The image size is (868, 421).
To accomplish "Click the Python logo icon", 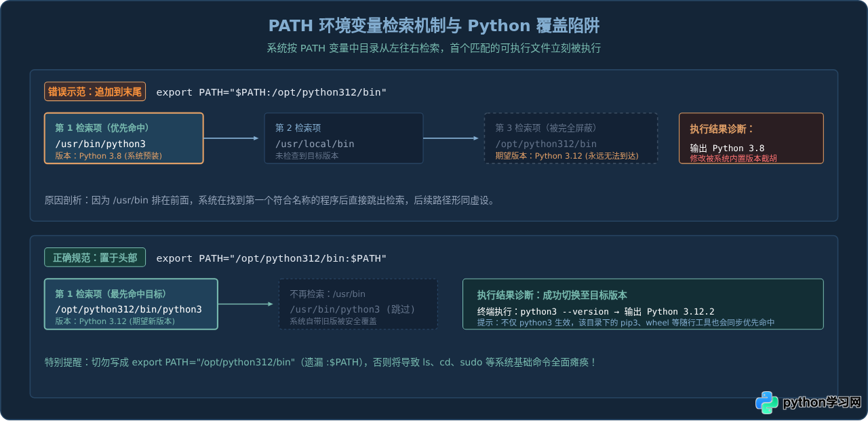I will pyautogui.click(x=767, y=402).
